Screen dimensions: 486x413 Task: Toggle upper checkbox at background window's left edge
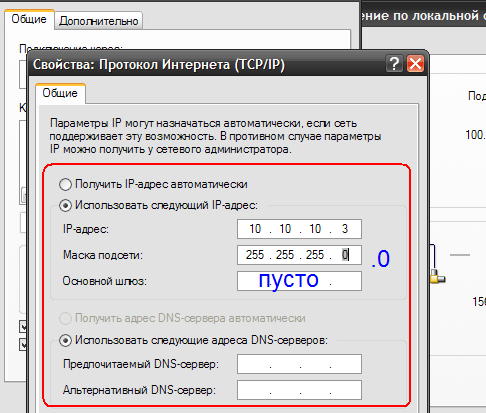23,327
